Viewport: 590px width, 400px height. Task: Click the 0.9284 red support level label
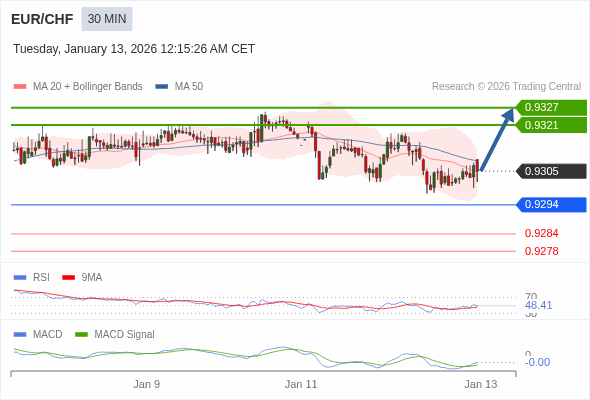[x=541, y=233]
